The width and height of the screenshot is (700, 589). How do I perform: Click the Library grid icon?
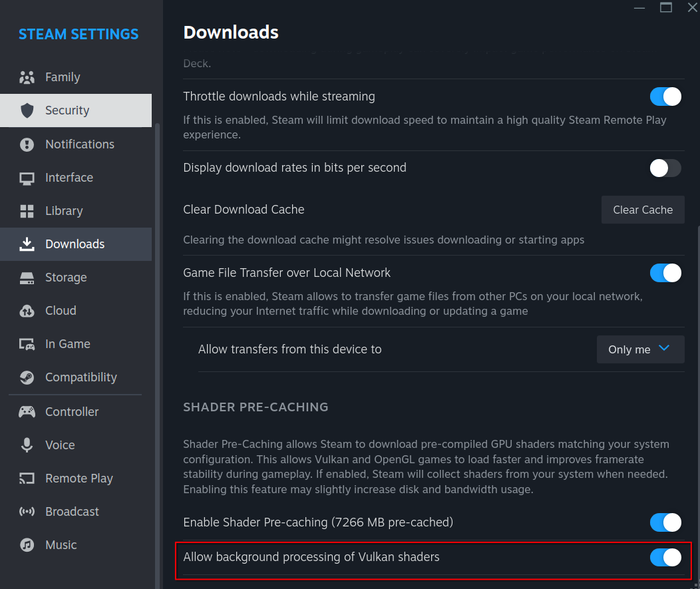[x=27, y=211]
